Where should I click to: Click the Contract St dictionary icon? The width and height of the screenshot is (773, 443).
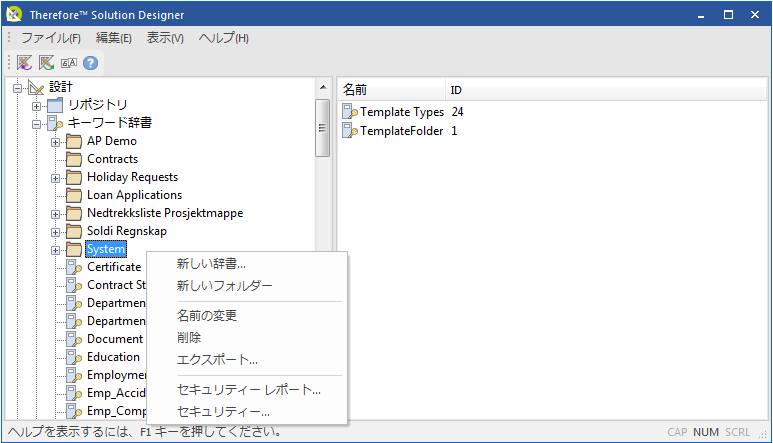74,285
